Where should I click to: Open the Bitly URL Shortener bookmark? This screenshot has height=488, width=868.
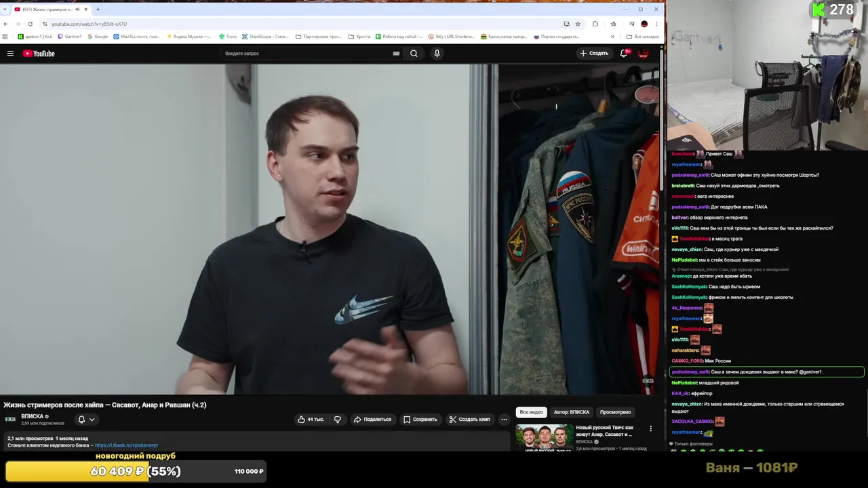tap(452, 37)
